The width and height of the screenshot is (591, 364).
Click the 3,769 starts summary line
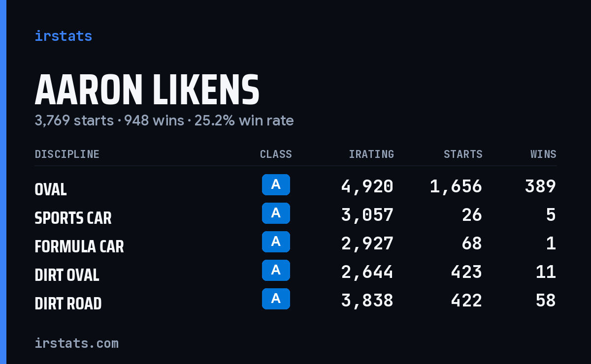click(x=164, y=121)
